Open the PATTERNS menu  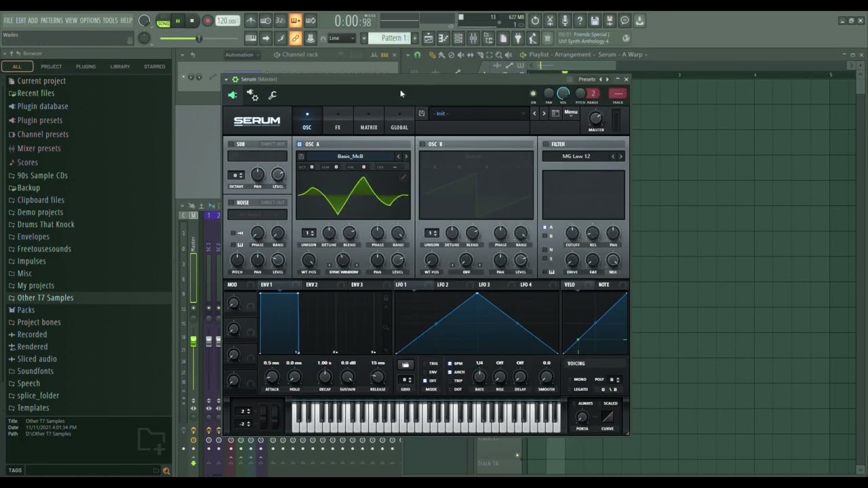coord(52,20)
